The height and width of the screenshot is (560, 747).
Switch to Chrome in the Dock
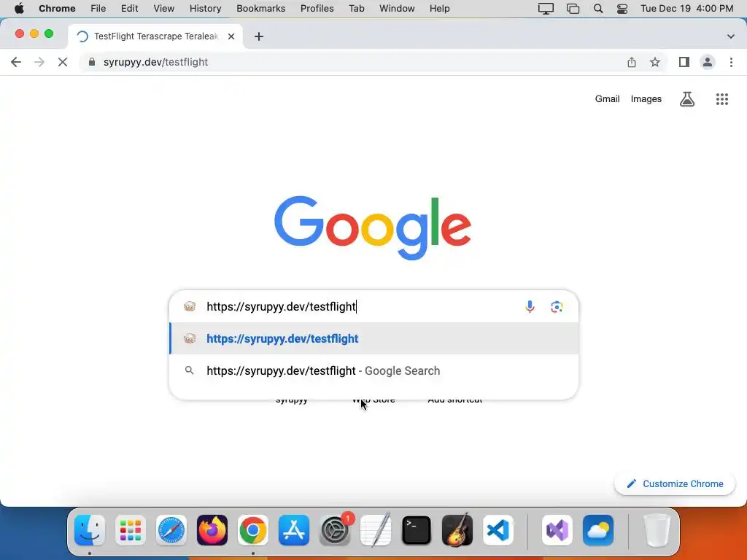253,530
